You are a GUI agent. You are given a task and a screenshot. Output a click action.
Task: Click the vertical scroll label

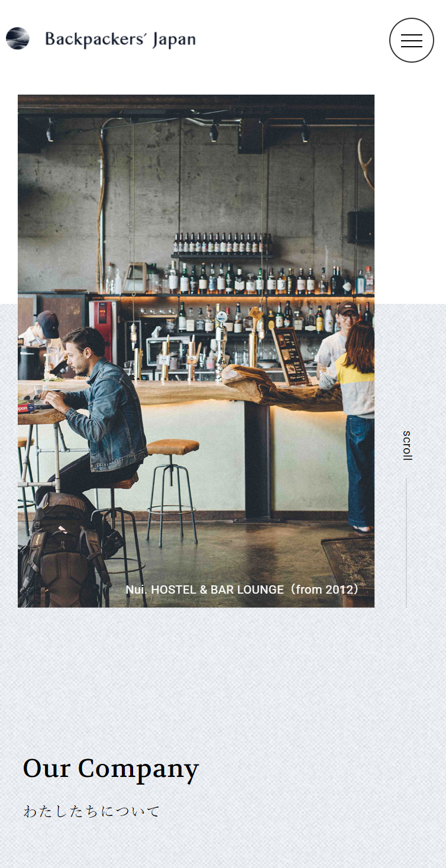pyautogui.click(x=407, y=445)
